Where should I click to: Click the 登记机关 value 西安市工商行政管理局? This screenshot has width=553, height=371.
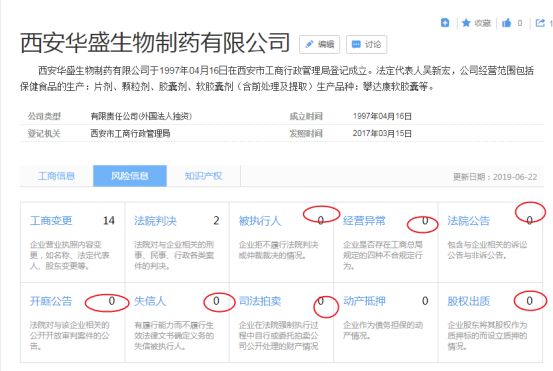tap(130, 133)
